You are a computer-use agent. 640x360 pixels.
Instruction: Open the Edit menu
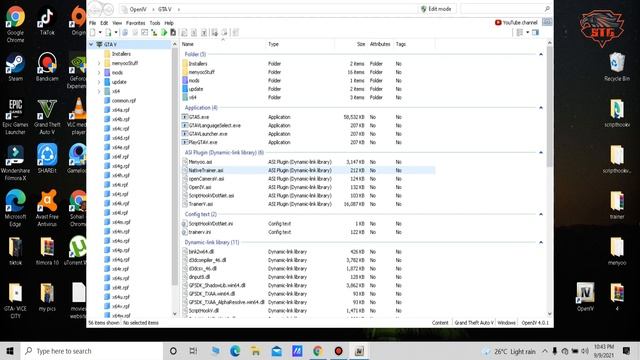pyautogui.click(x=104, y=23)
